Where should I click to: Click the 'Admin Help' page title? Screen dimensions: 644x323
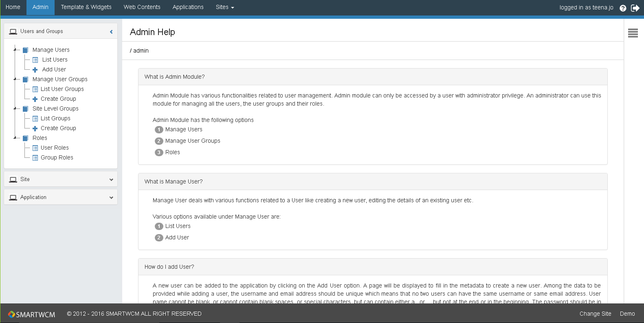tap(152, 32)
